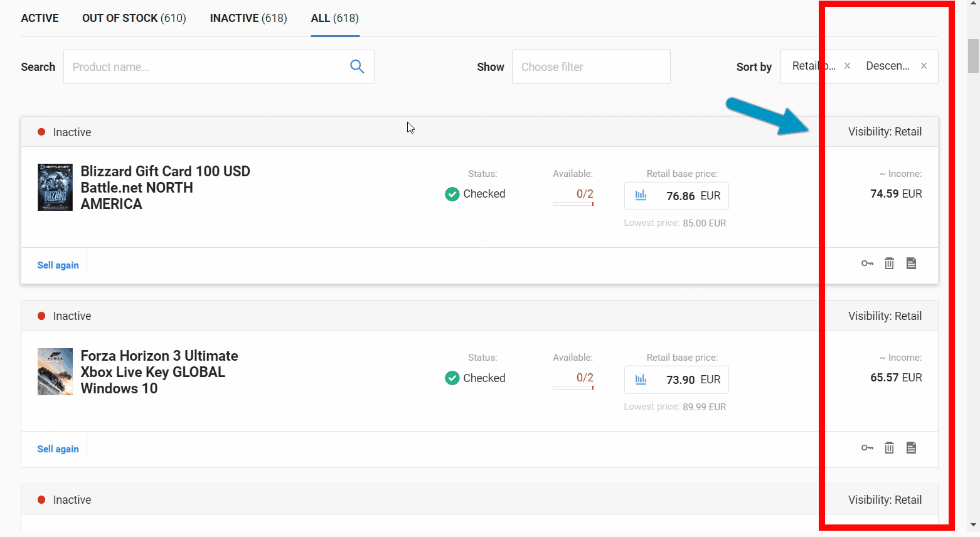Image resolution: width=980 pixels, height=537 pixels.
Task: Delete Blizzard Gift Card with trash icon
Action: [x=889, y=263]
